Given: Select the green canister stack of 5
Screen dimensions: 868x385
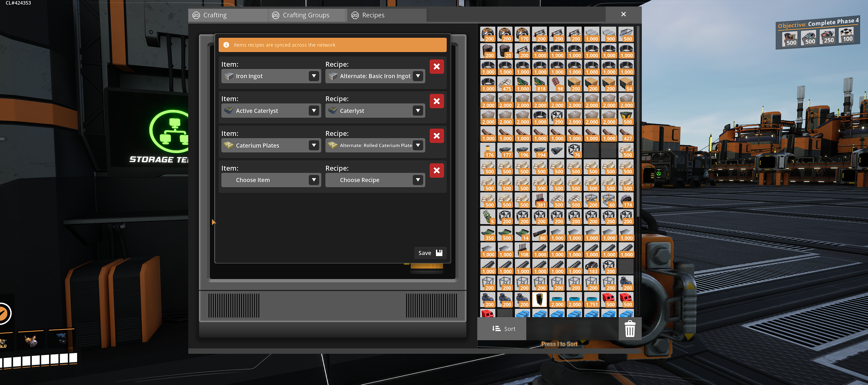Looking at the screenshot, I should click(x=488, y=217).
